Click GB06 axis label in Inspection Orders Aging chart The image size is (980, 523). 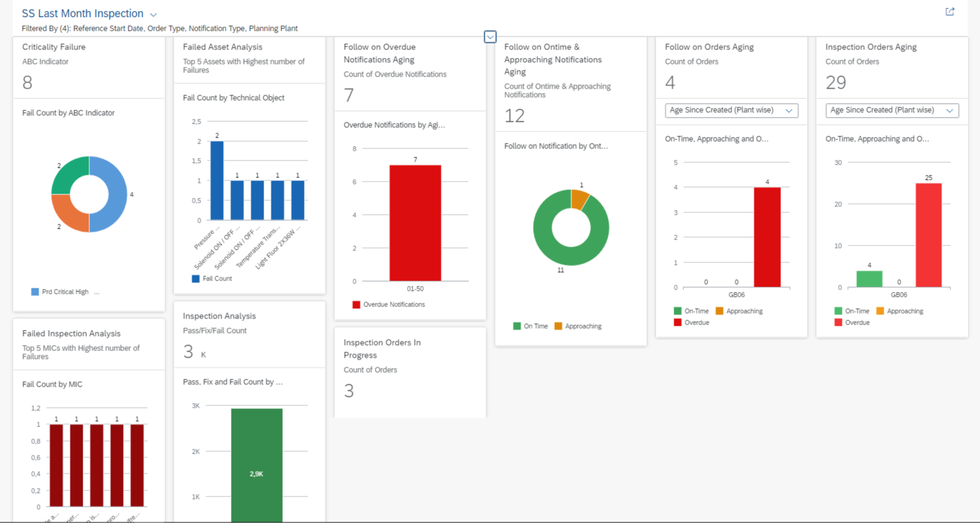(899, 295)
